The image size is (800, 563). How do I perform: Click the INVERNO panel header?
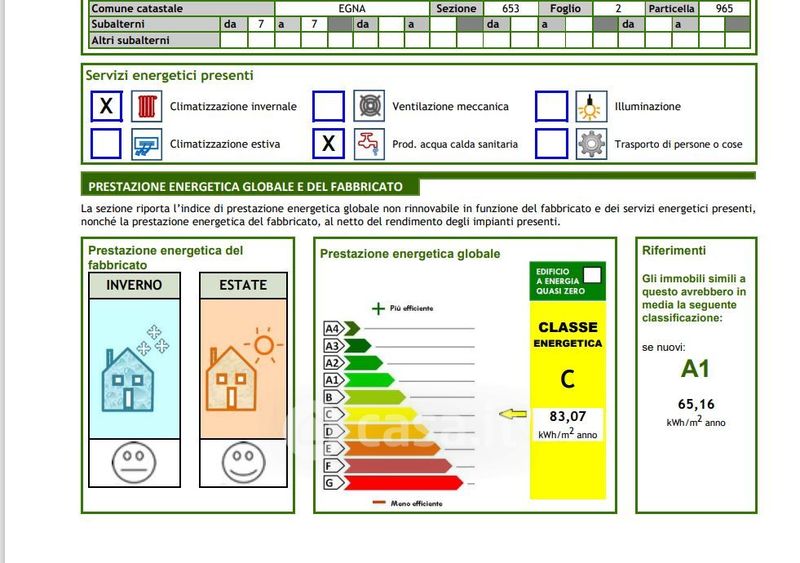coord(134,285)
